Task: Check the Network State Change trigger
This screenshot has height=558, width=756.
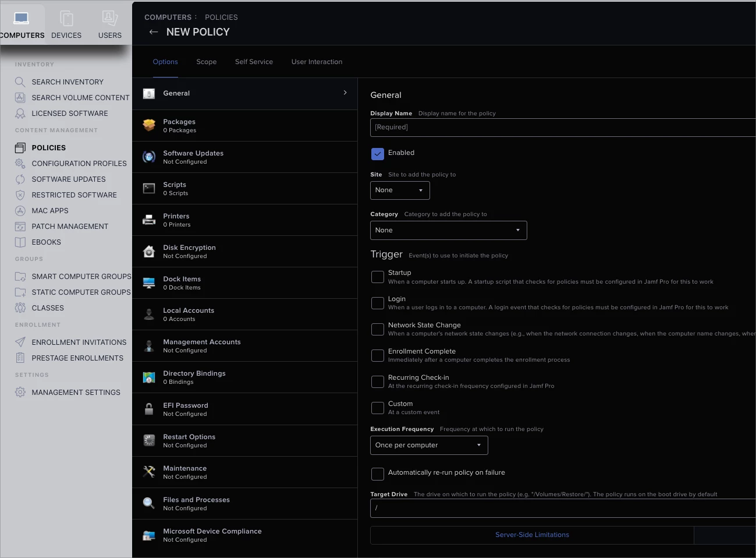Action: click(378, 329)
